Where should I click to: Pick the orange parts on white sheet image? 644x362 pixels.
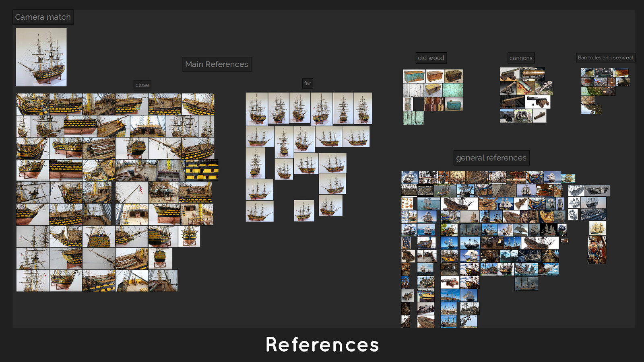click(x=407, y=203)
